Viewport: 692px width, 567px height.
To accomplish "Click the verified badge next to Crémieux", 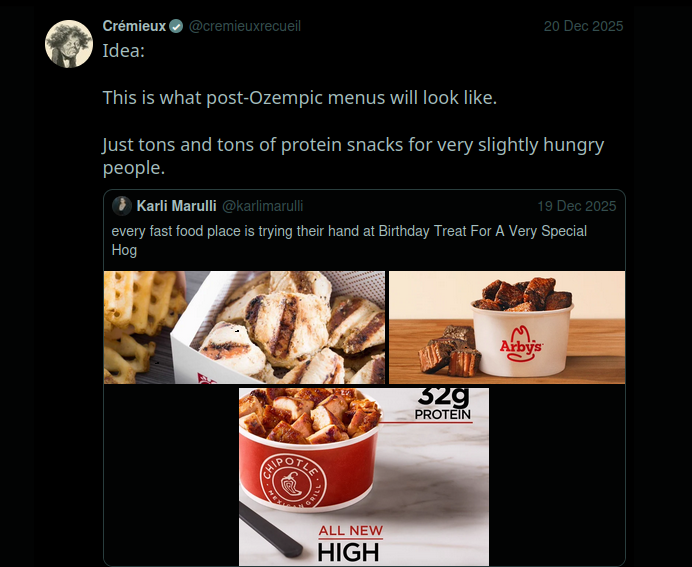I will (176, 26).
